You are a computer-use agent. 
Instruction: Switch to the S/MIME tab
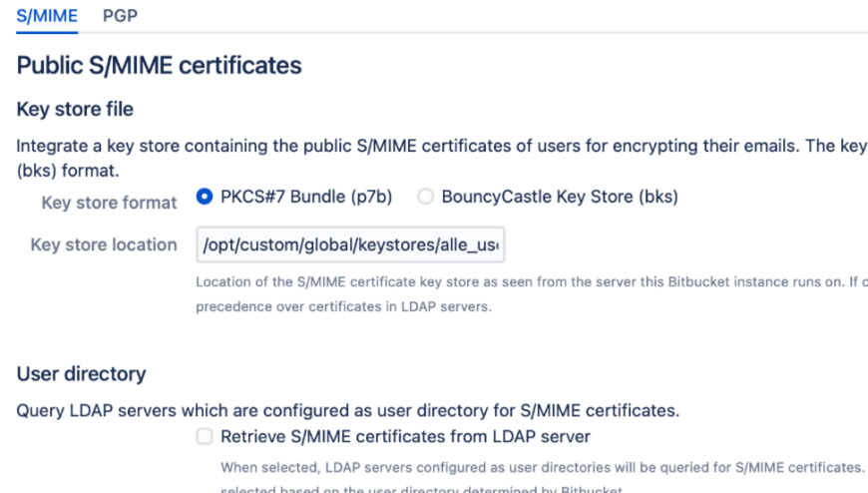coord(46,15)
